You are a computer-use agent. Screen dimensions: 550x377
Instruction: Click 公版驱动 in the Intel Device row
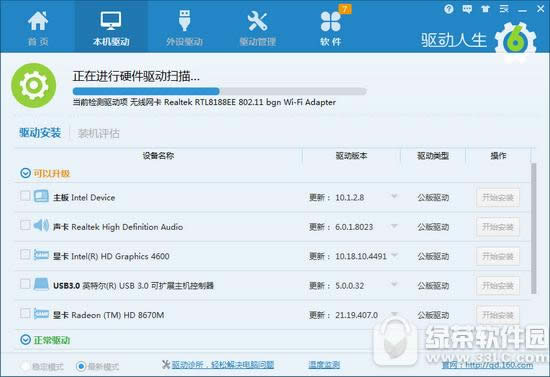pyautogui.click(x=433, y=198)
